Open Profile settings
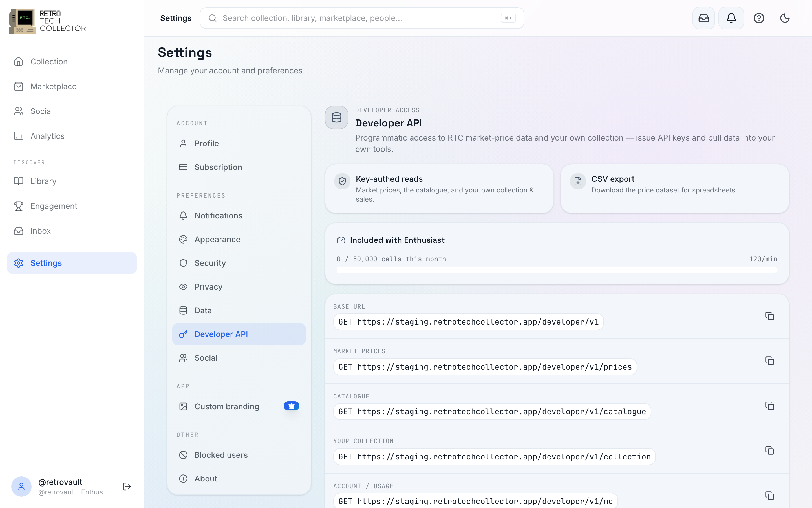812x508 pixels. pos(239,143)
